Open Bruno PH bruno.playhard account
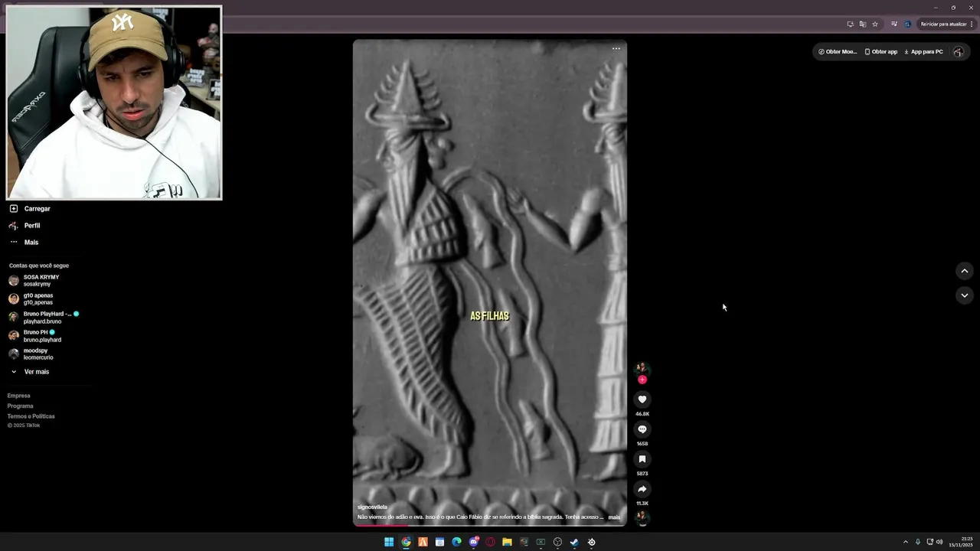 pyautogui.click(x=35, y=336)
